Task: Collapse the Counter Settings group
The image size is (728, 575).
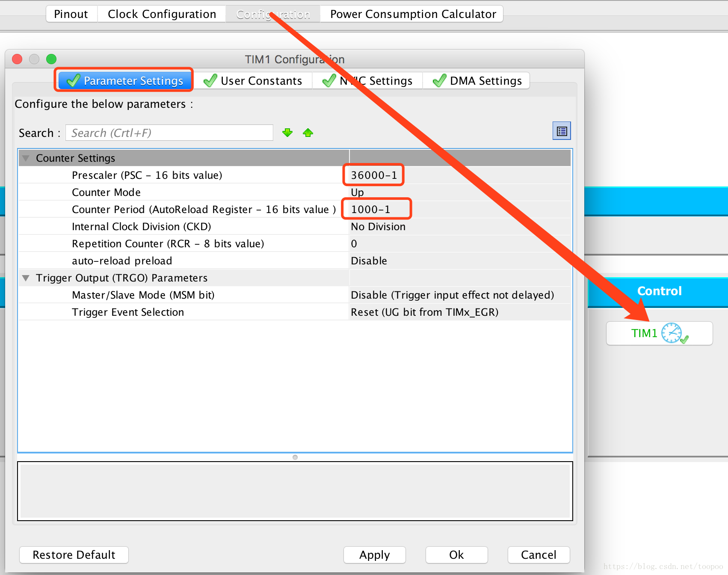Action: (26, 158)
